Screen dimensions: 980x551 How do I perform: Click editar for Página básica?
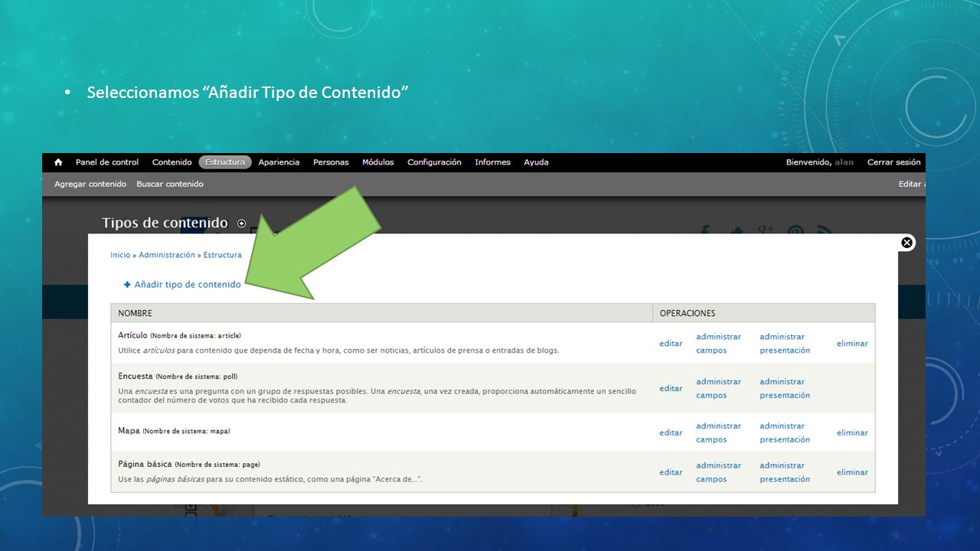click(x=671, y=472)
